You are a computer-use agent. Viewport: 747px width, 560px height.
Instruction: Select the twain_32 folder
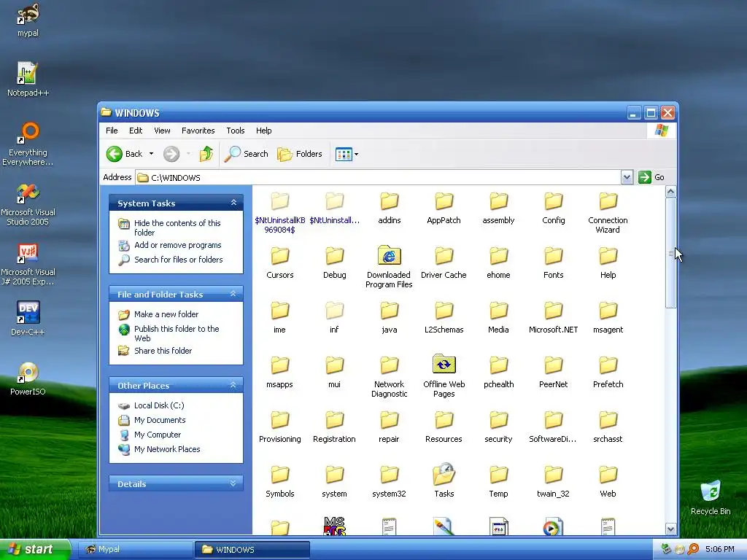pyautogui.click(x=553, y=481)
